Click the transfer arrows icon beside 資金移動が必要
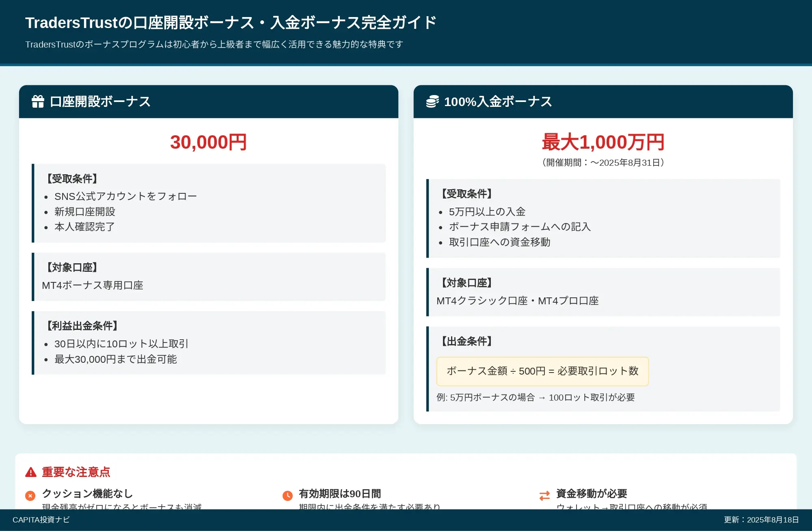 [544, 496]
